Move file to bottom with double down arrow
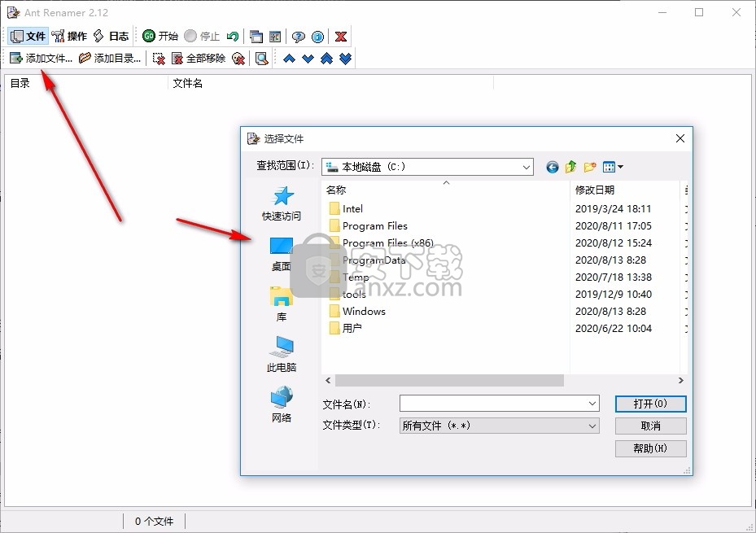Image resolution: width=756 pixels, height=533 pixels. (345, 59)
